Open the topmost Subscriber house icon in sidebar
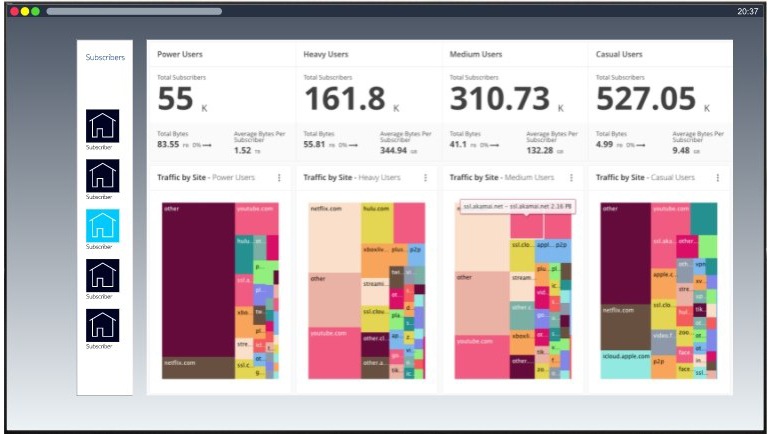This screenshot has width=771, height=434. (103, 126)
